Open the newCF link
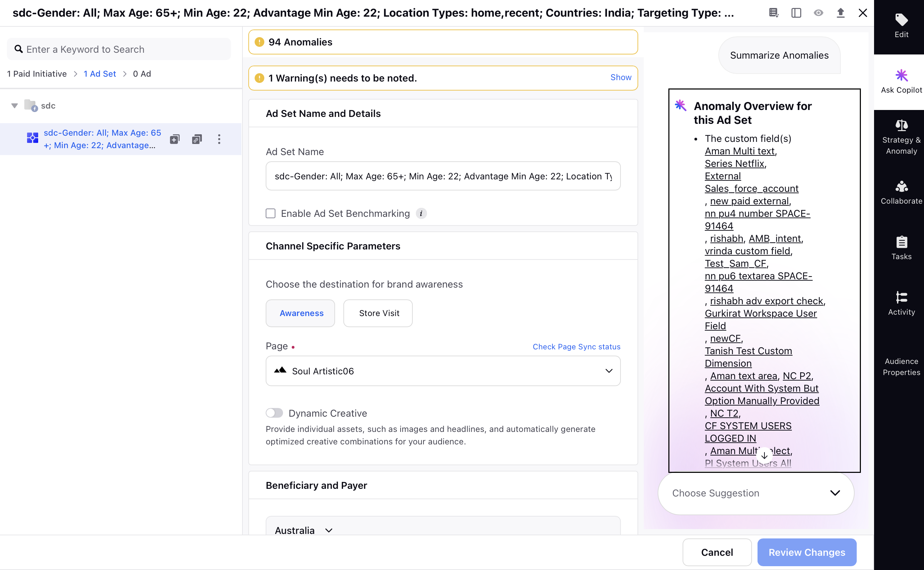Viewport: 924px width, 570px height. (725, 338)
